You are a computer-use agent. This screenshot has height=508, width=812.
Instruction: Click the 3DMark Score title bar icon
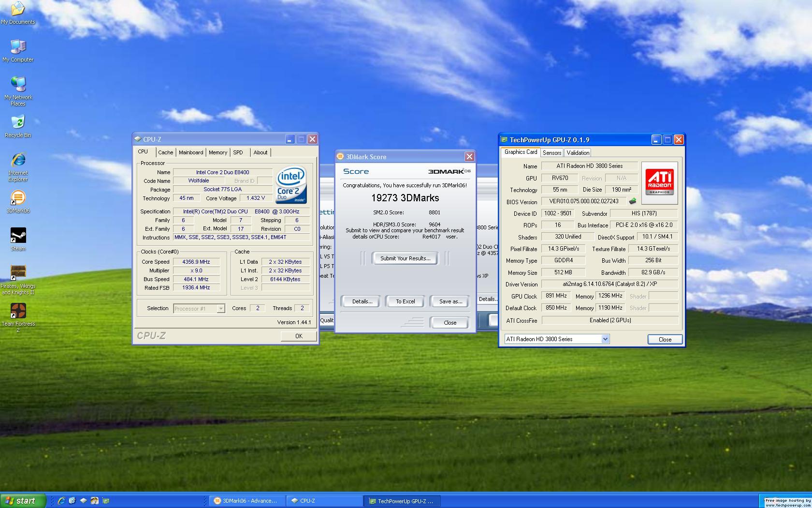click(340, 157)
